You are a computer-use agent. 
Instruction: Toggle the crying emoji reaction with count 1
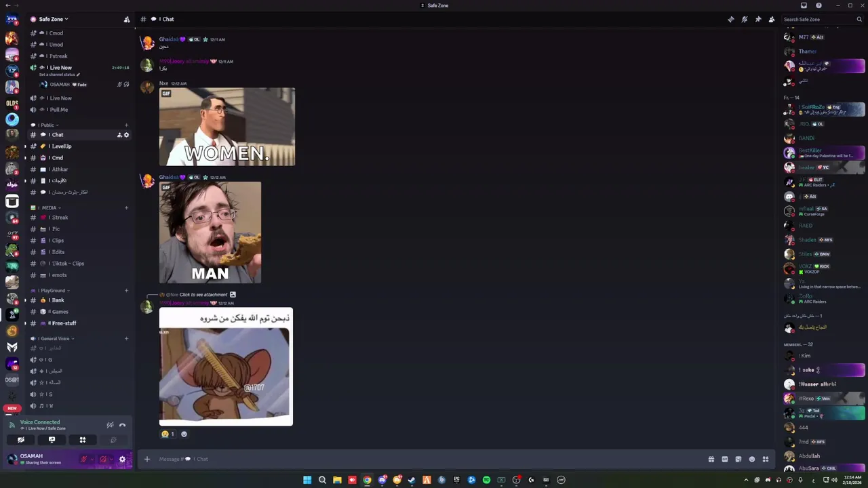point(167,434)
